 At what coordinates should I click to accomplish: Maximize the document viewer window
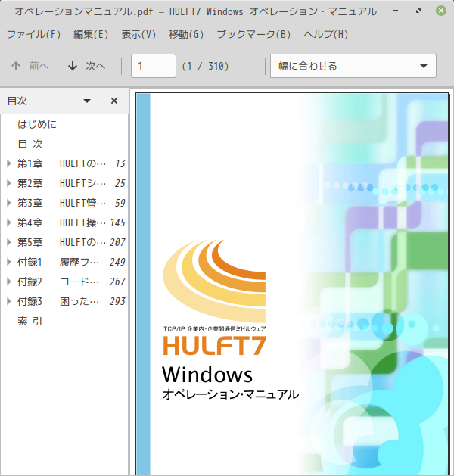coord(418,11)
